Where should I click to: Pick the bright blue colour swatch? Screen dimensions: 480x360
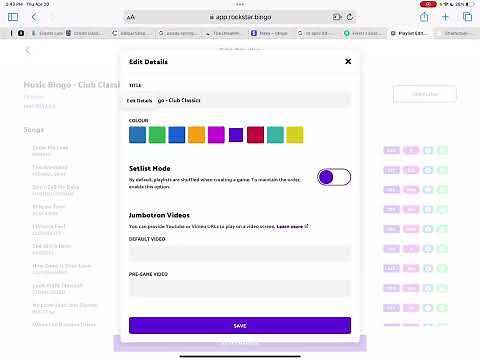177,135
